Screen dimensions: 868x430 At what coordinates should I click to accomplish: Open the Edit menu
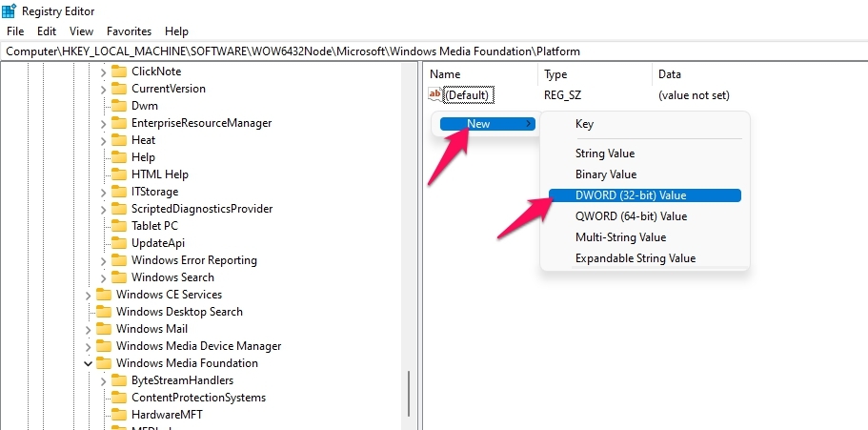[x=47, y=31]
